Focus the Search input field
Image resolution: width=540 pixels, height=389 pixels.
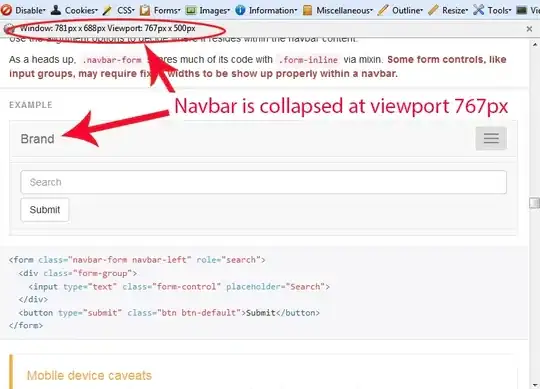263,182
